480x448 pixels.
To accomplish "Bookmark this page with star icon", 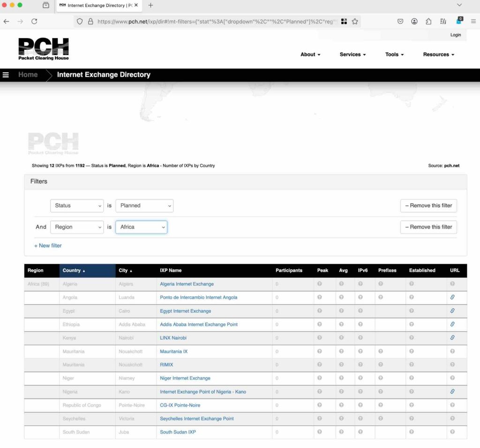I will pyautogui.click(x=355, y=22).
